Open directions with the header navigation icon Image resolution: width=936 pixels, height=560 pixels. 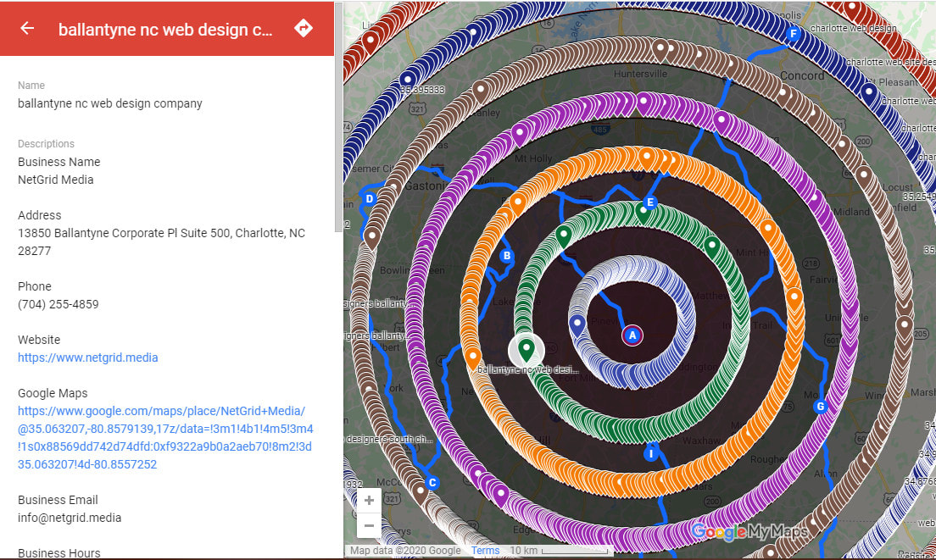[x=304, y=28]
